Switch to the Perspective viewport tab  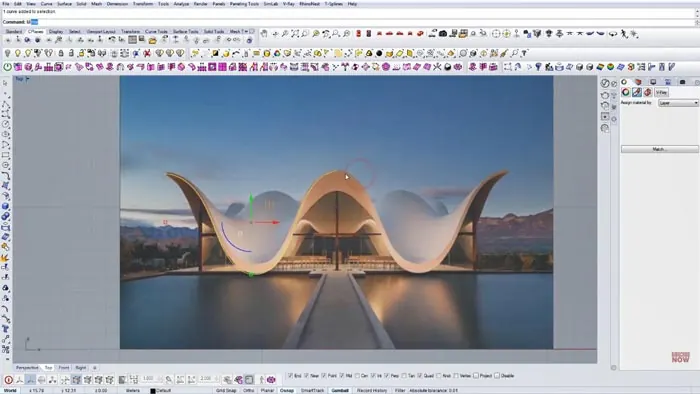point(27,368)
